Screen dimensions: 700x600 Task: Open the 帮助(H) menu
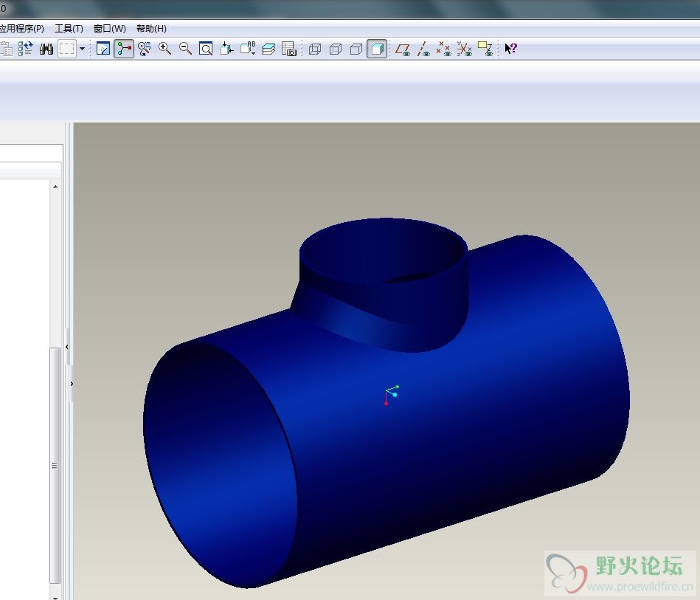(151, 29)
